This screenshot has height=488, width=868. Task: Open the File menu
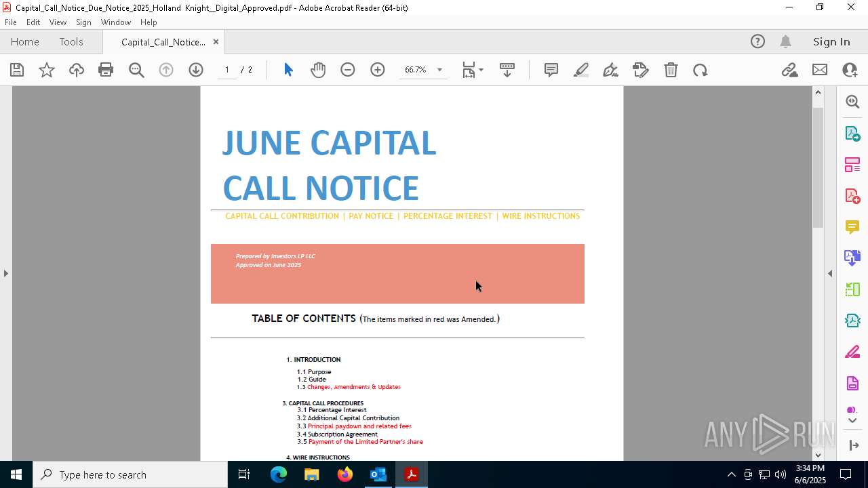click(11, 22)
